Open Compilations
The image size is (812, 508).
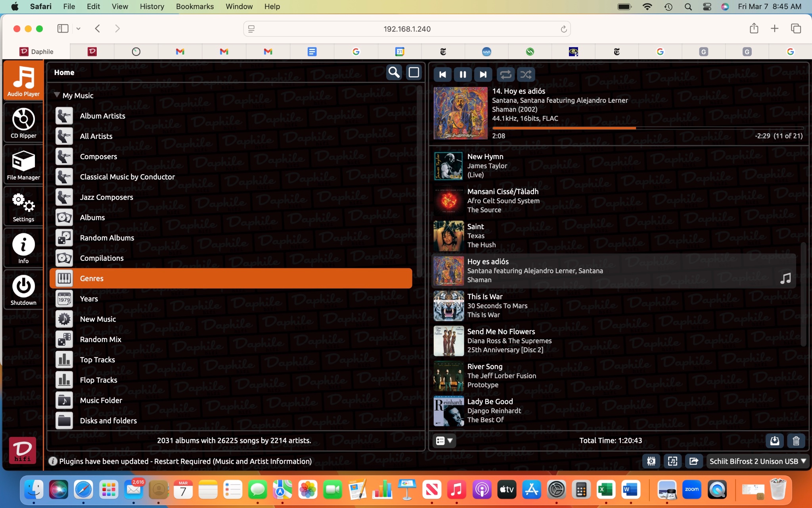(231, 258)
